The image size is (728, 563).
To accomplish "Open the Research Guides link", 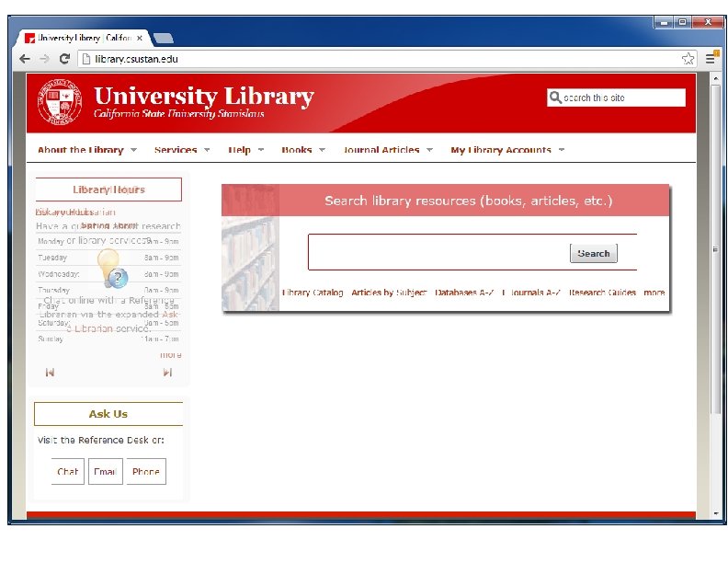I will pos(602,293).
